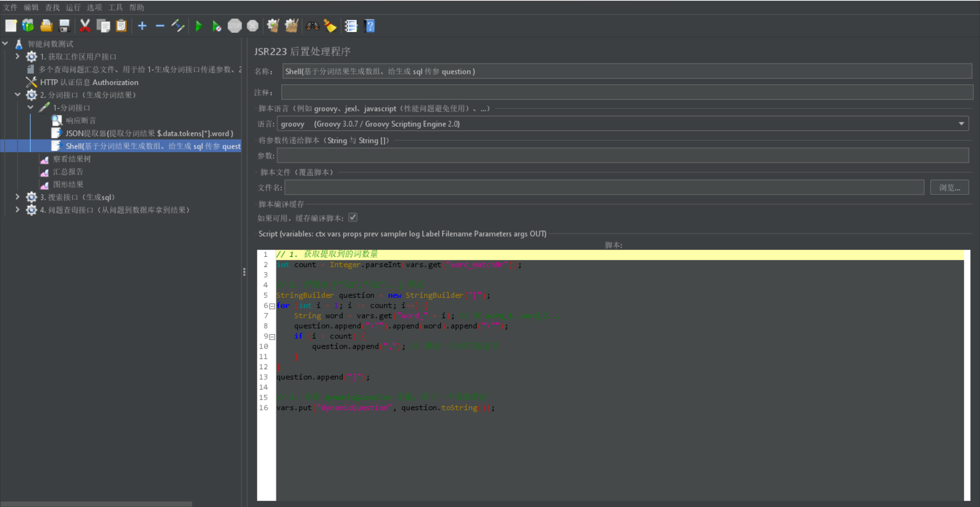
Task: Click the Paste clipboard icon
Action: tap(121, 26)
